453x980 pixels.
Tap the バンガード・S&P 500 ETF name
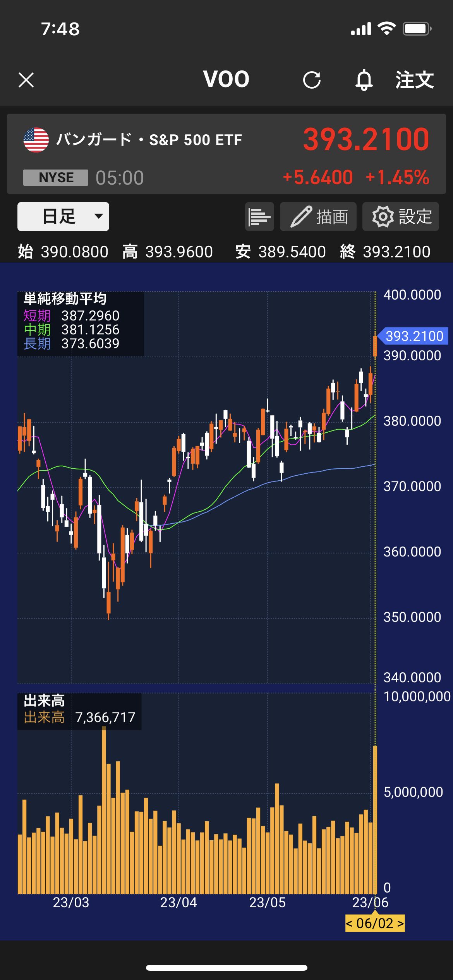[x=149, y=140]
